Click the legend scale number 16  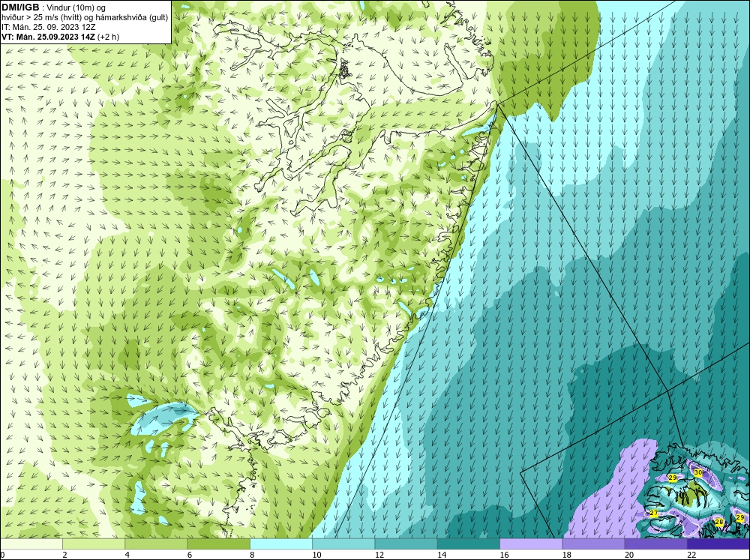[504, 555]
